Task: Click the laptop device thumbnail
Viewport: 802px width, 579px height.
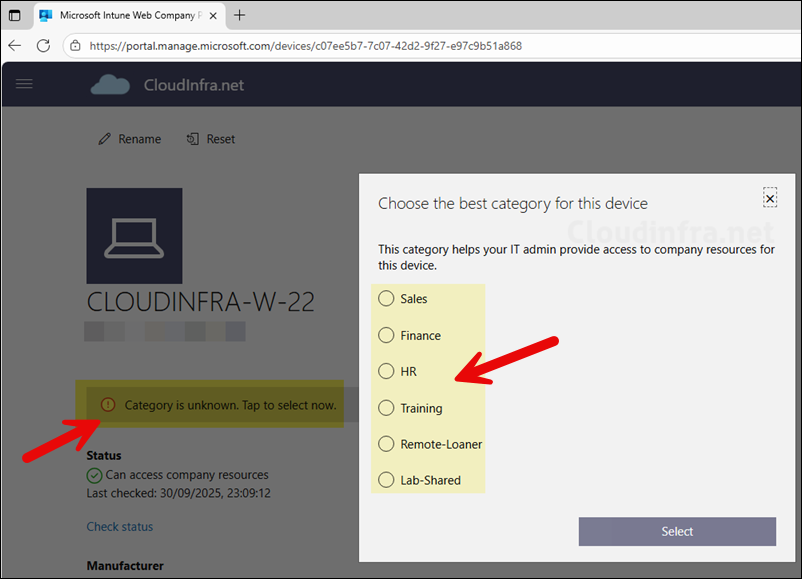Action: coord(134,236)
